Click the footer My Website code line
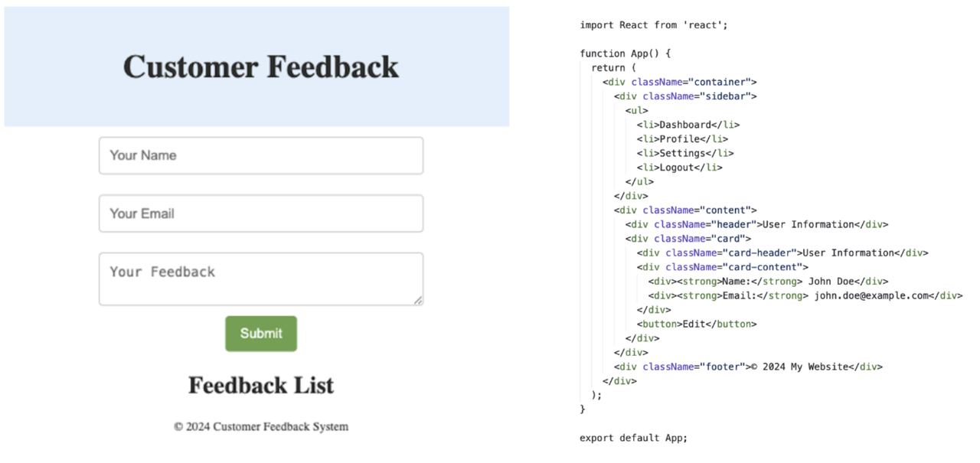The width and height of the screenshot is (980, 463). click(x=747, y=367)
